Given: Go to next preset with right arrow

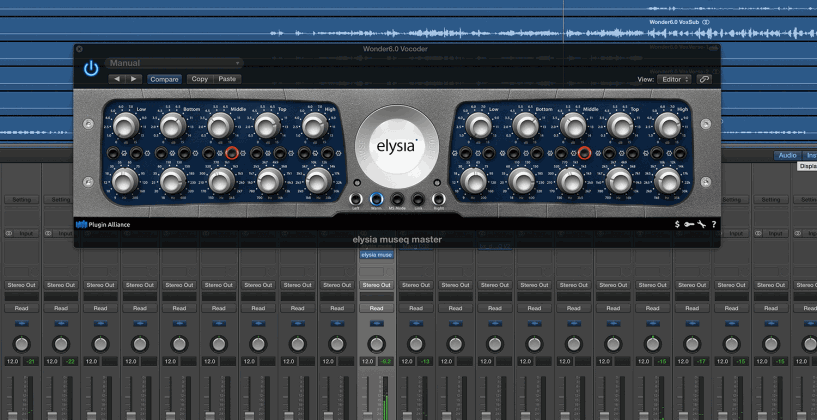Looking at the screenshot, I should click(134, 79).
